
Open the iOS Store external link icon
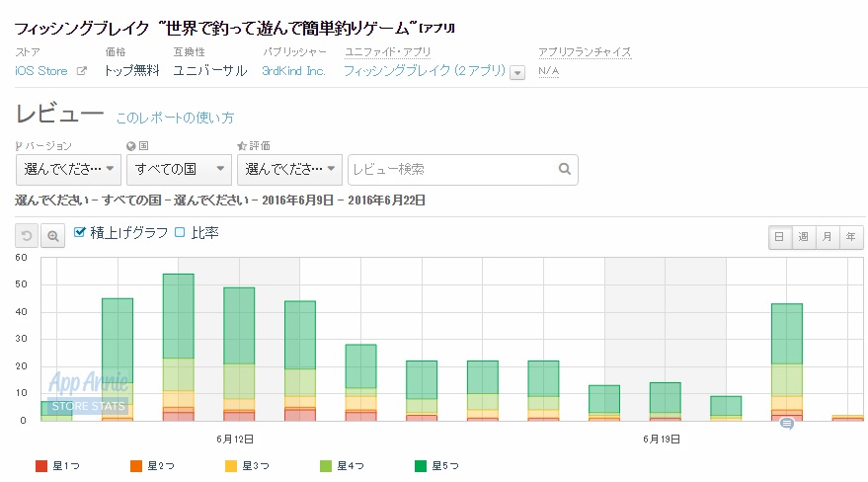pos(81,71)
